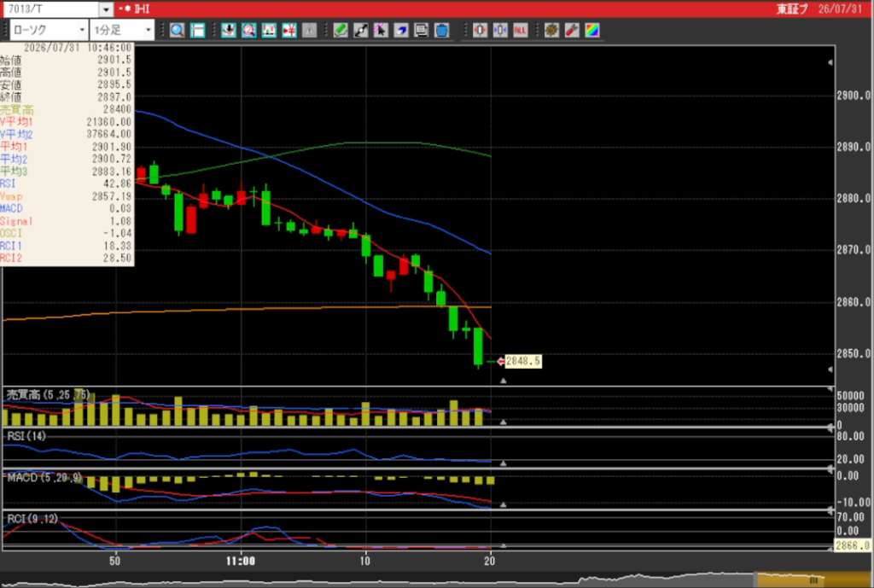Screen dimensions: 874x588
Task: Select the arrow pointer tool
Action: pyautogui.click(x=381, y=30)
